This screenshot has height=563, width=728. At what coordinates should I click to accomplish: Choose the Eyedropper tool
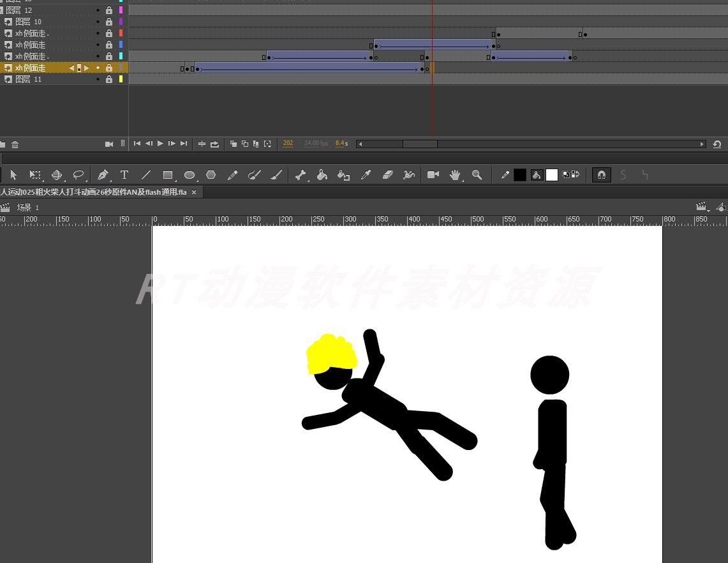(366, 175)
